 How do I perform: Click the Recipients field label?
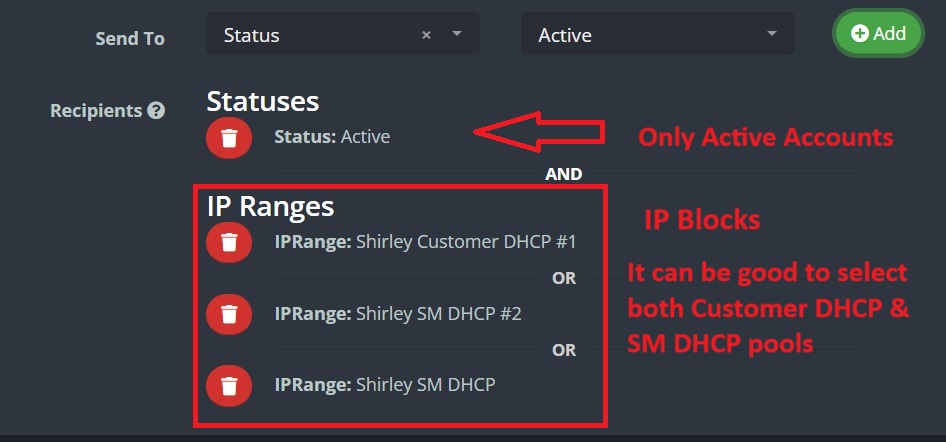96,111
